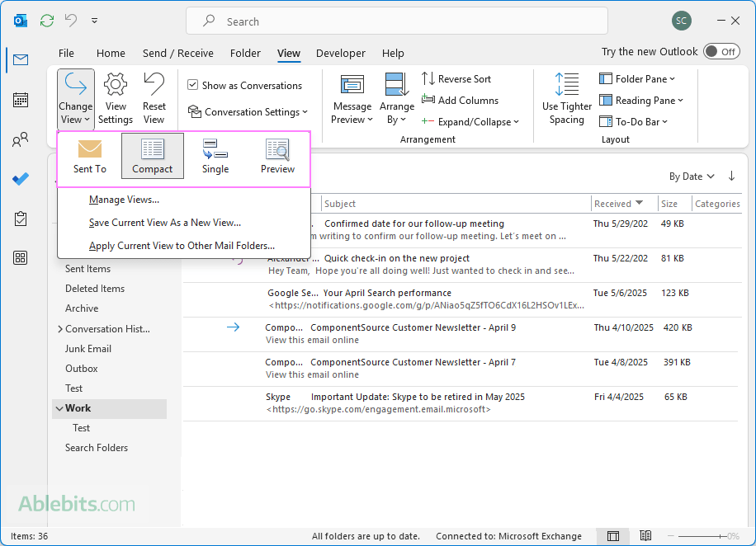Expand Conversation History folder
This screenshot has width=756, height=546.
(59, 329)
